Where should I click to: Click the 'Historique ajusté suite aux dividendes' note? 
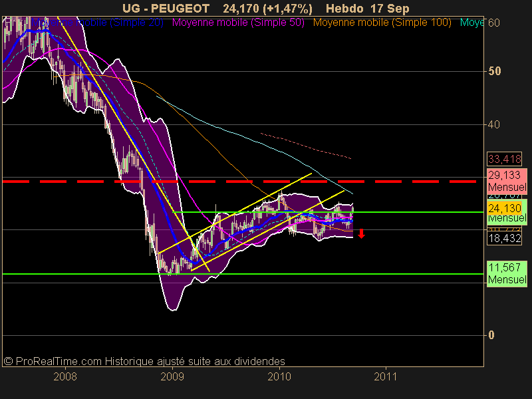pos(195,361)
